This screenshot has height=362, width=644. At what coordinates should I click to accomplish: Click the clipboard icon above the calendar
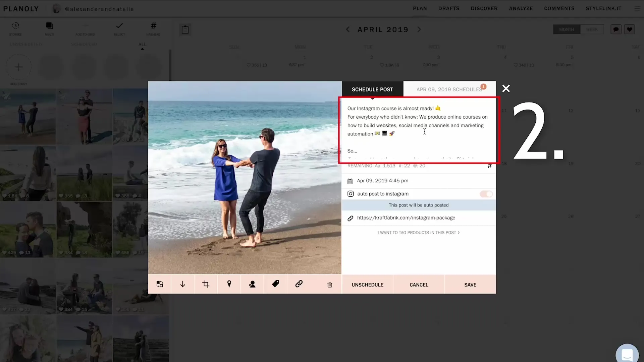(185, 29)
